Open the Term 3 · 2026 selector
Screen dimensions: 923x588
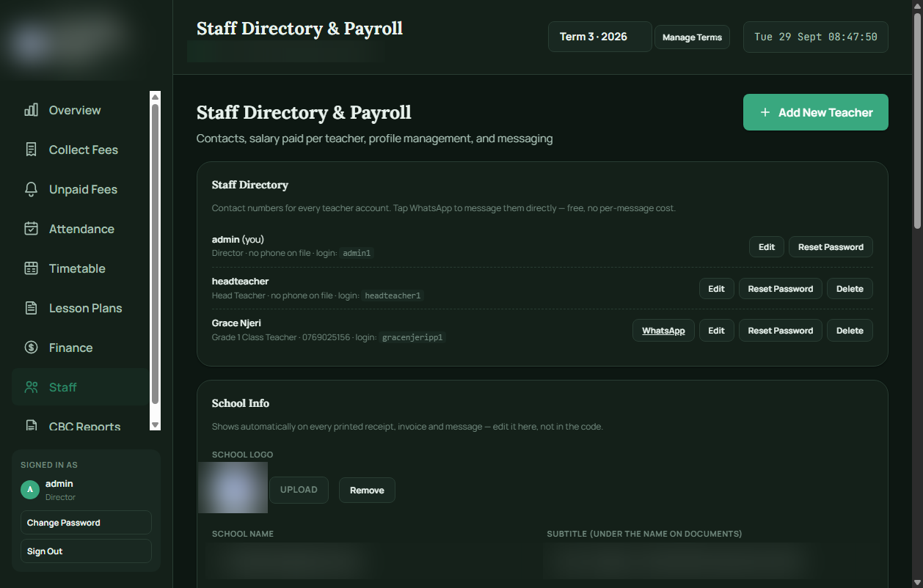pos(599,37)
